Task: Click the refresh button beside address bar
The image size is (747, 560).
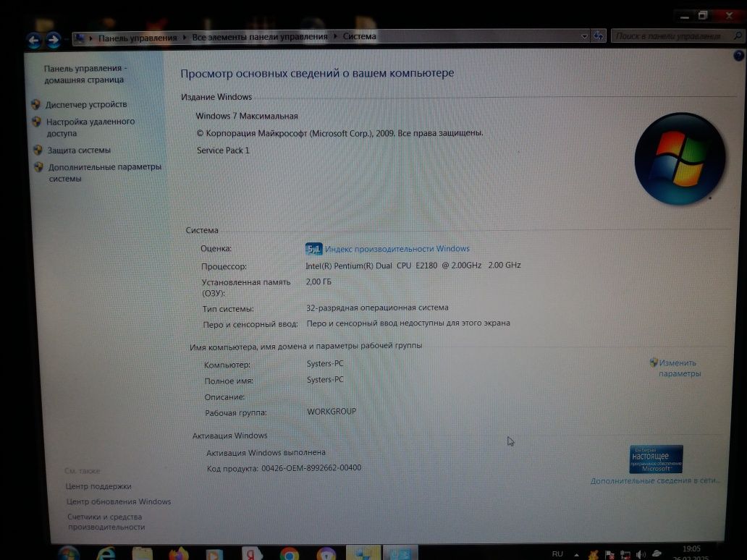Action: coord(598,35)
